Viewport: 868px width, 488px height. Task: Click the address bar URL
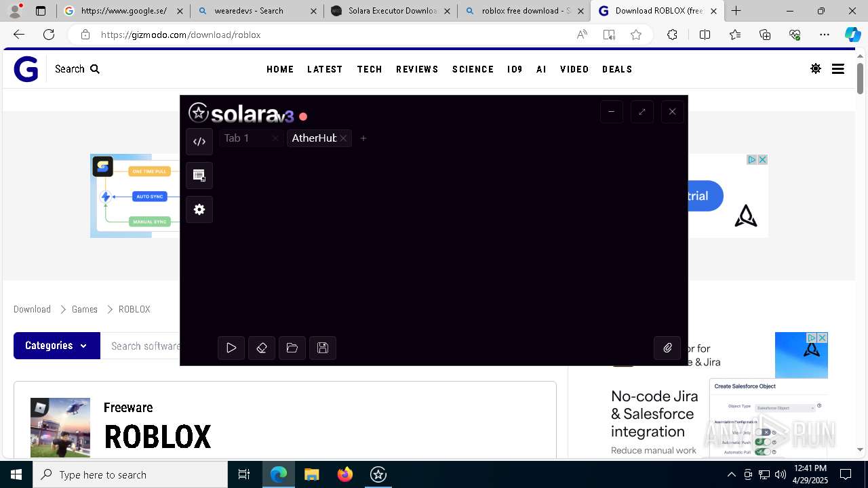[180, 35]
